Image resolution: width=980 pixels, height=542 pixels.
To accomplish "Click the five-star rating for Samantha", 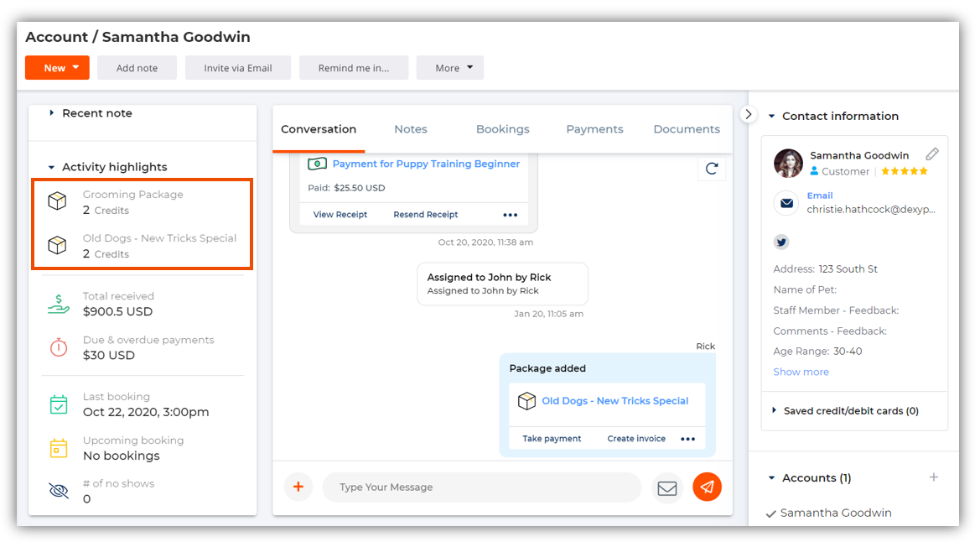I will [x=905, y=171].
